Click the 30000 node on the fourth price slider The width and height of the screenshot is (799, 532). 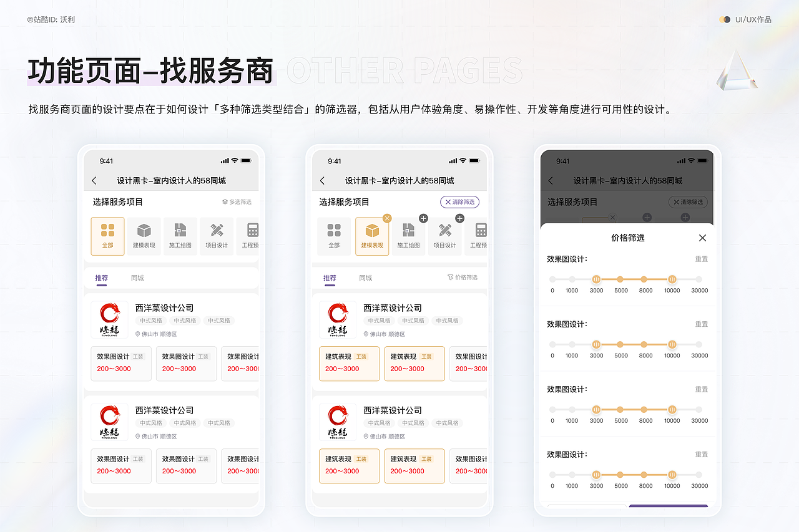tap(699, 475)
